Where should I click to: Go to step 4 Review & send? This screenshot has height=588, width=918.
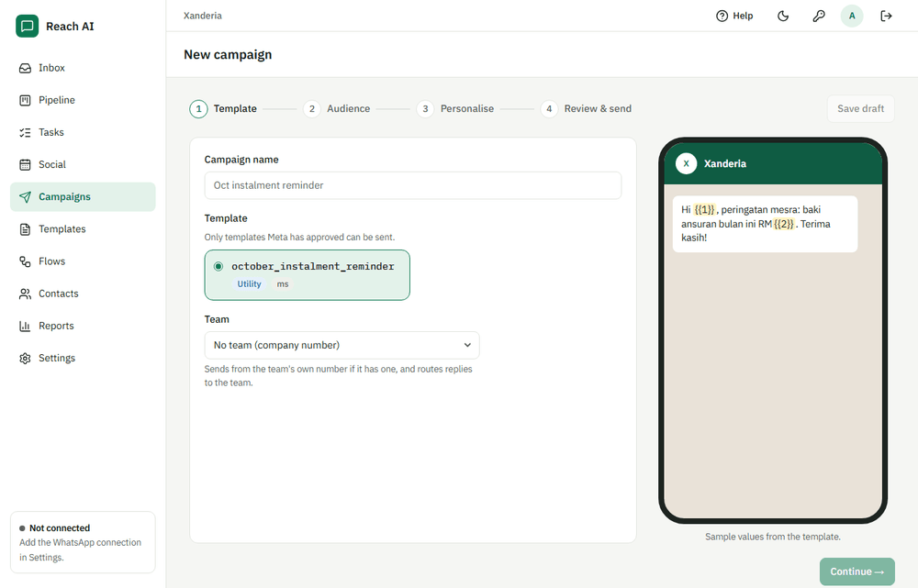tap(586, 109)
